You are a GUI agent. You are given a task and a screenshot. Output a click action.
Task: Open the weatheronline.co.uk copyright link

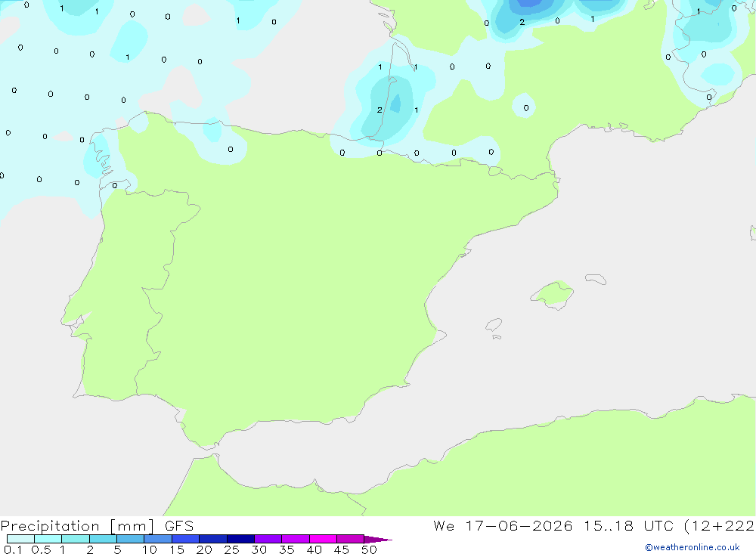point(692,546)
